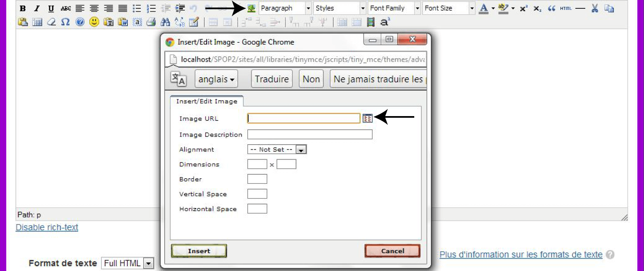Screen dimensions: 644x271
Task: Click the binoculars find icon
Action: coord(165,22)
